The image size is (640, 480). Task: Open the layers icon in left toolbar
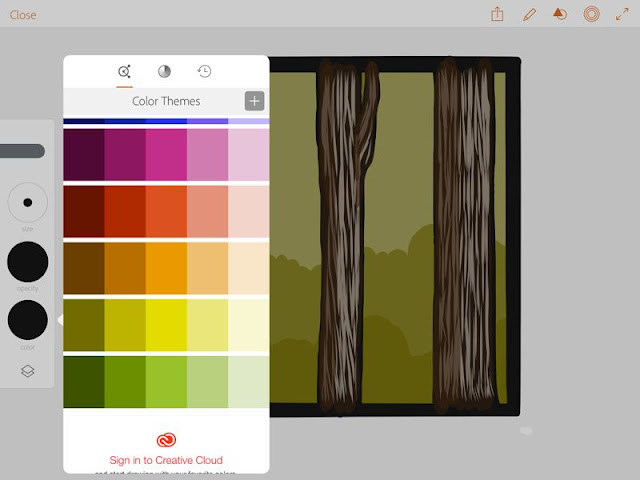click(x=27, y=371)
